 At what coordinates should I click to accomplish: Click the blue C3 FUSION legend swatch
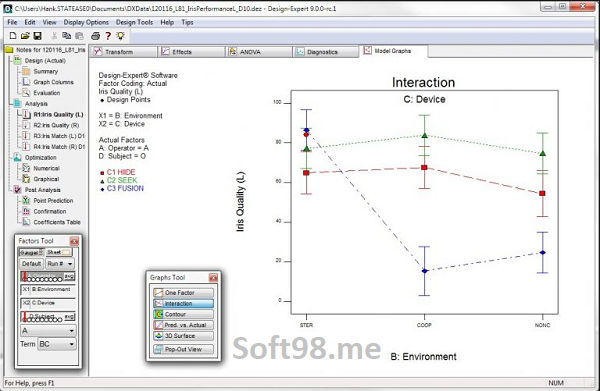(x=102, y=189)
